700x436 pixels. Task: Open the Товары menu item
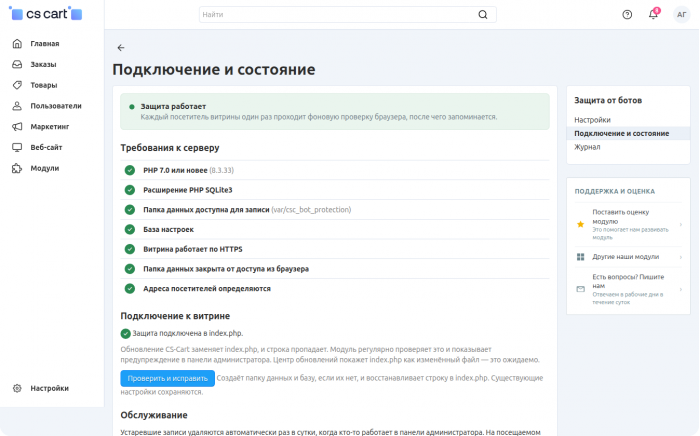pos(44,85)
